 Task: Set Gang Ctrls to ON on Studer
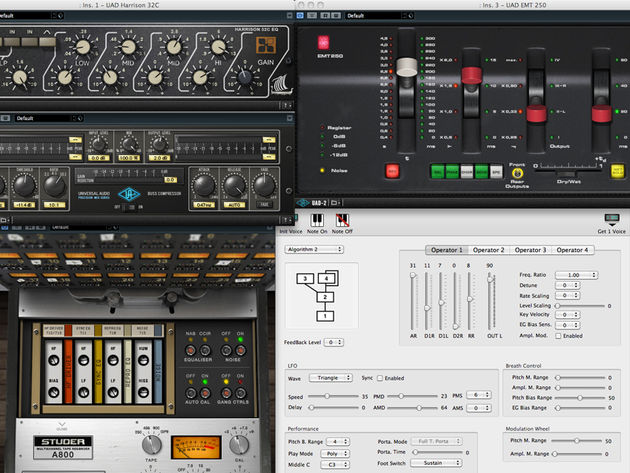[241, 392]
